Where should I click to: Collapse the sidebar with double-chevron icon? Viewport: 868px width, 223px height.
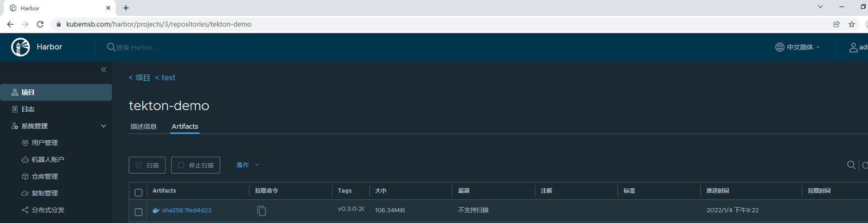point(104,69)
